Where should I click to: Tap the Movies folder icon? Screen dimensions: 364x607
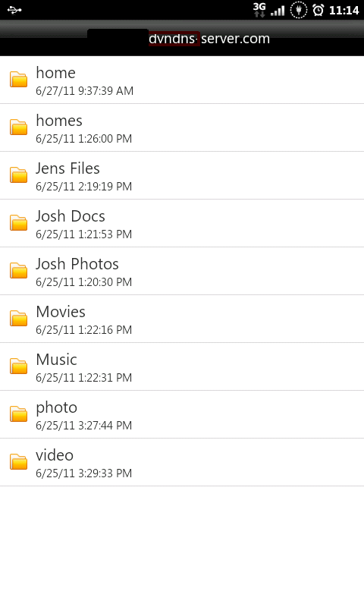[18, 318]
